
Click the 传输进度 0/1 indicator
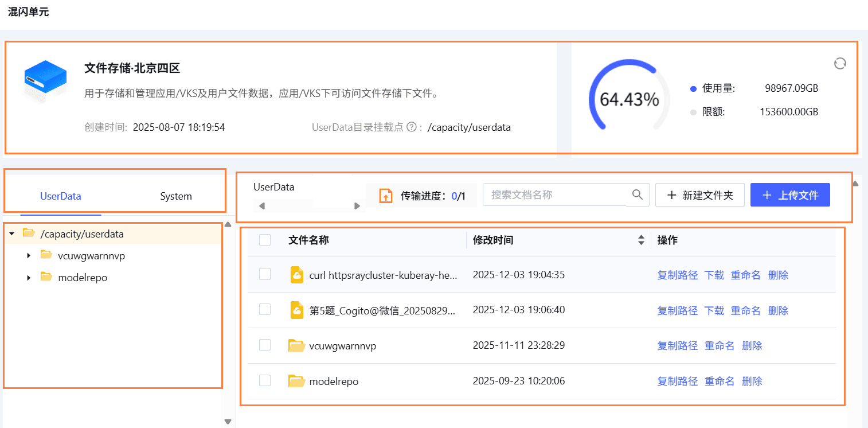(422, 196)
